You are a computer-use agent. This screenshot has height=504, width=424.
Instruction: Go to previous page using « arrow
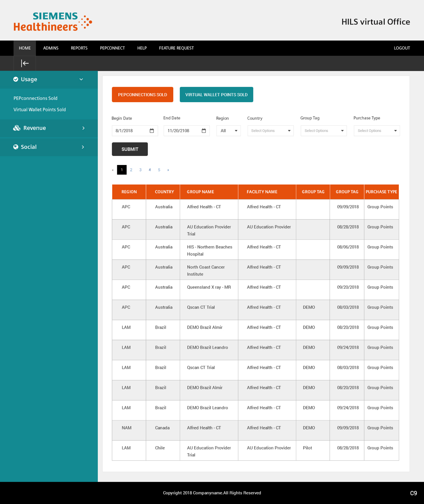(113, 170)
